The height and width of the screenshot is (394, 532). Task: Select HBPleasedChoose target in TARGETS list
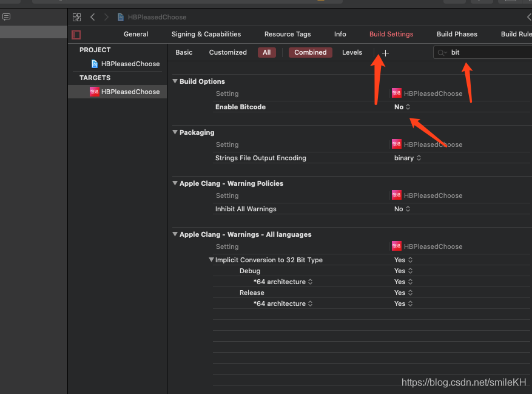(x=118, y=92)
